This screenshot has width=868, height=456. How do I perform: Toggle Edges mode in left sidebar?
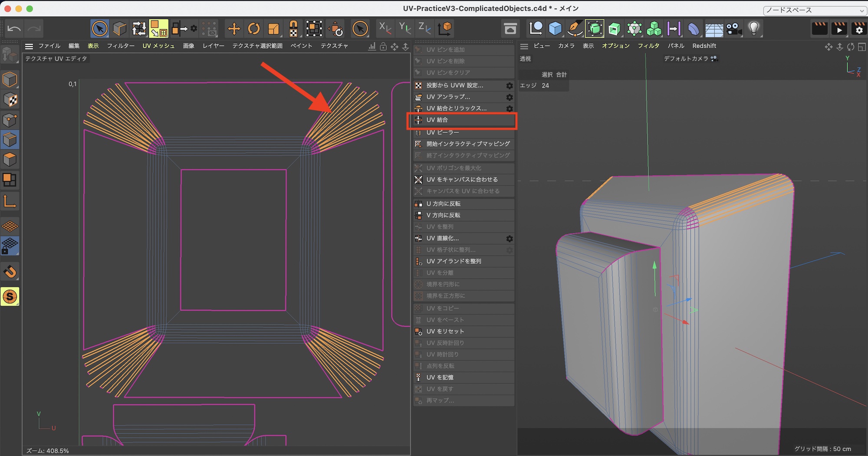point(10,140)
